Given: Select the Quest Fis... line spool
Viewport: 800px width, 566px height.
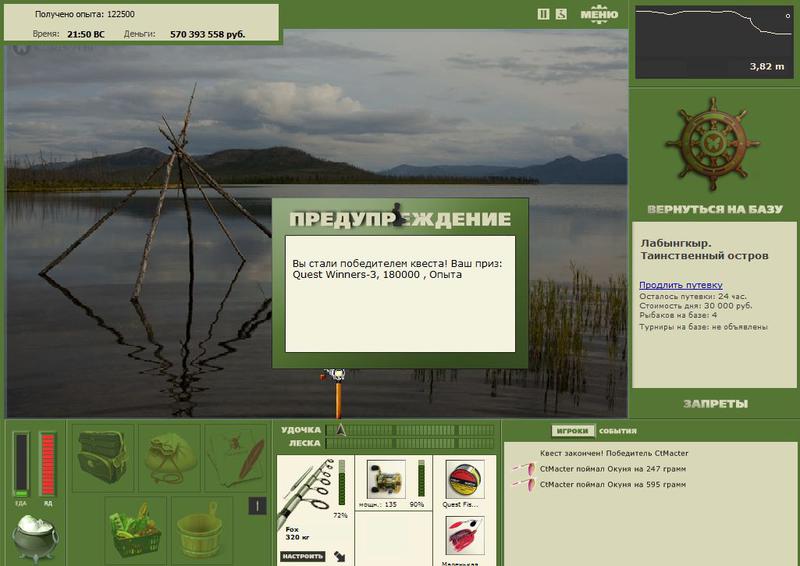Looking at the screenshot, I should click(464, 479).
